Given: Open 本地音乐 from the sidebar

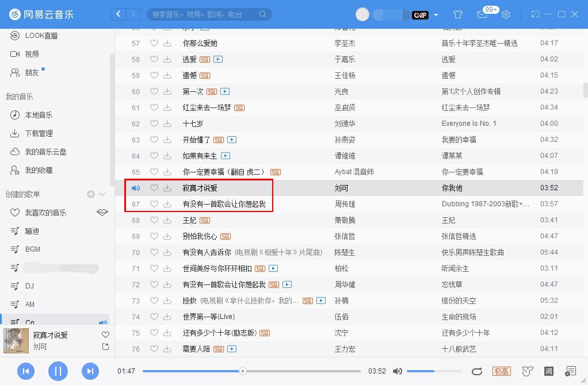Looking at the screenshot, I should [33, 114].
